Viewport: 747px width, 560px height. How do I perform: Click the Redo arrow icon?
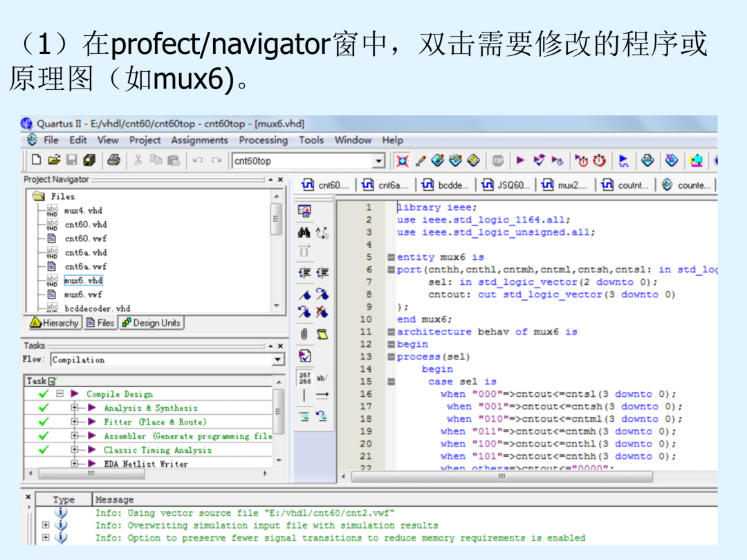coord(216,160)
